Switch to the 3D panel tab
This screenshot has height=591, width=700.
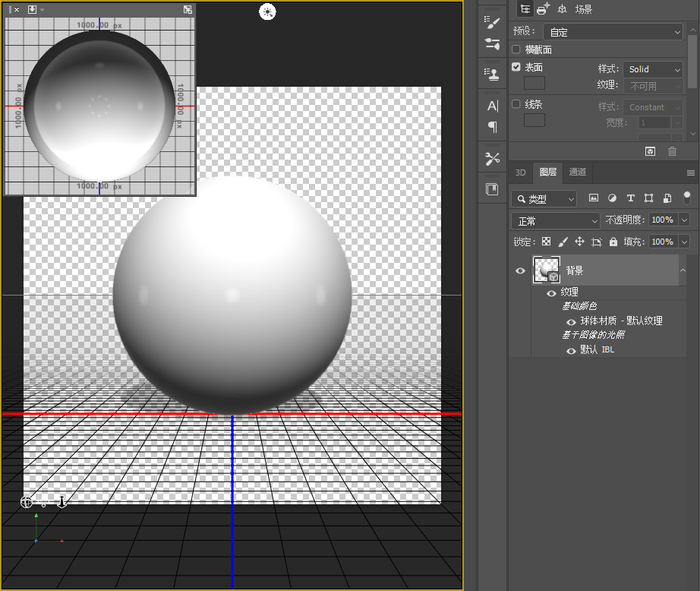[x=520, y=172]
